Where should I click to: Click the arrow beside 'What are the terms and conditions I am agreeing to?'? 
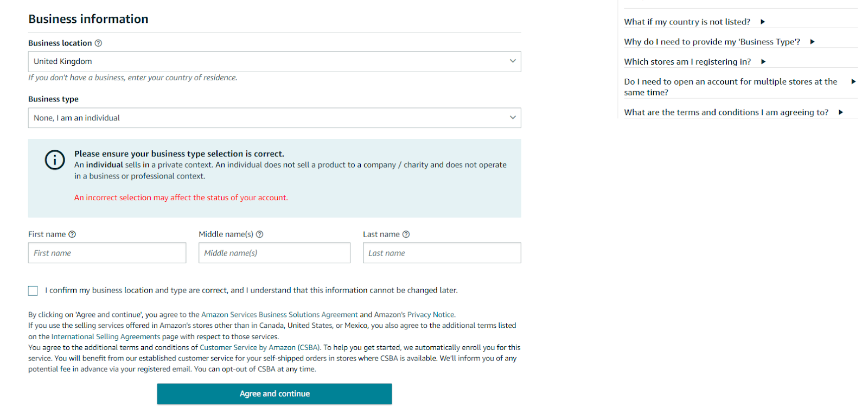pos(841,112)
